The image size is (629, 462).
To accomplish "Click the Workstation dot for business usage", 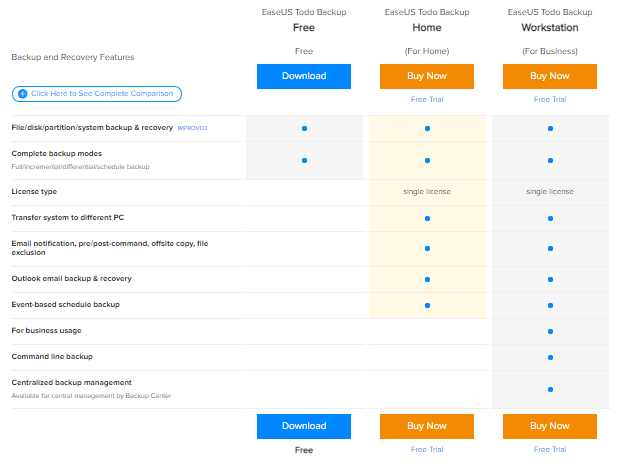I will coord(550,331).
